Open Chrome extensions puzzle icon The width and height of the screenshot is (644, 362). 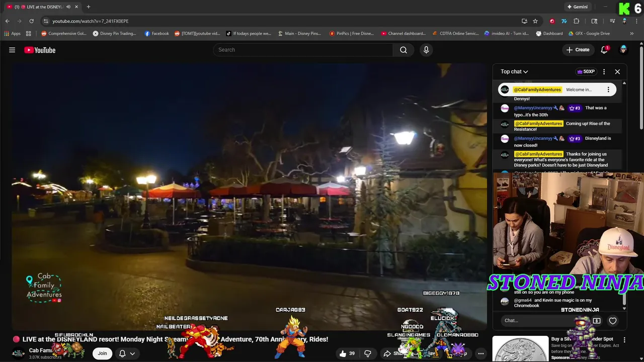tap(577, 21)
